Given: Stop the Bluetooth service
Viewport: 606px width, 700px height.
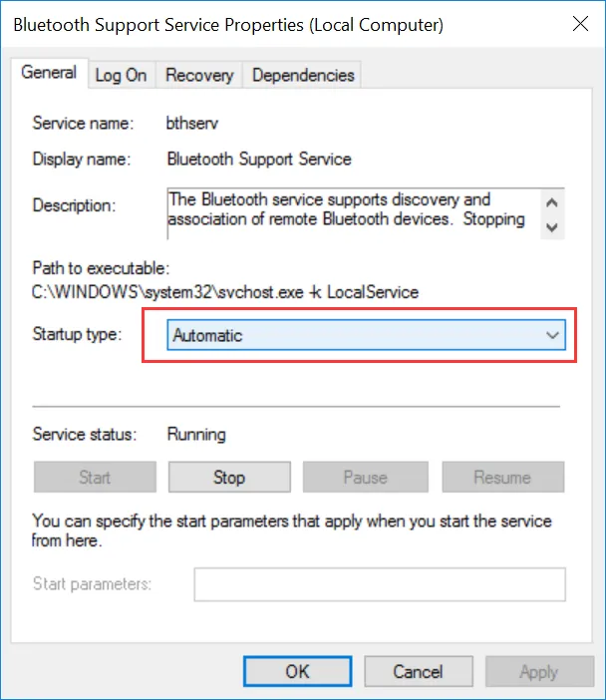Looking at the screenshot, I should pyautogui.click(x=229, y=478).
